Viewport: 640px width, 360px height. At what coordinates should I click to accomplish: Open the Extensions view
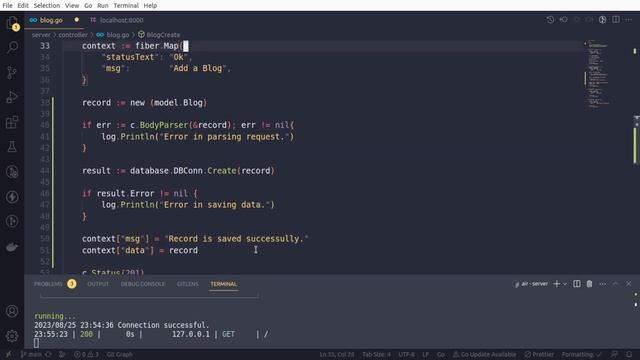[12, 122]
